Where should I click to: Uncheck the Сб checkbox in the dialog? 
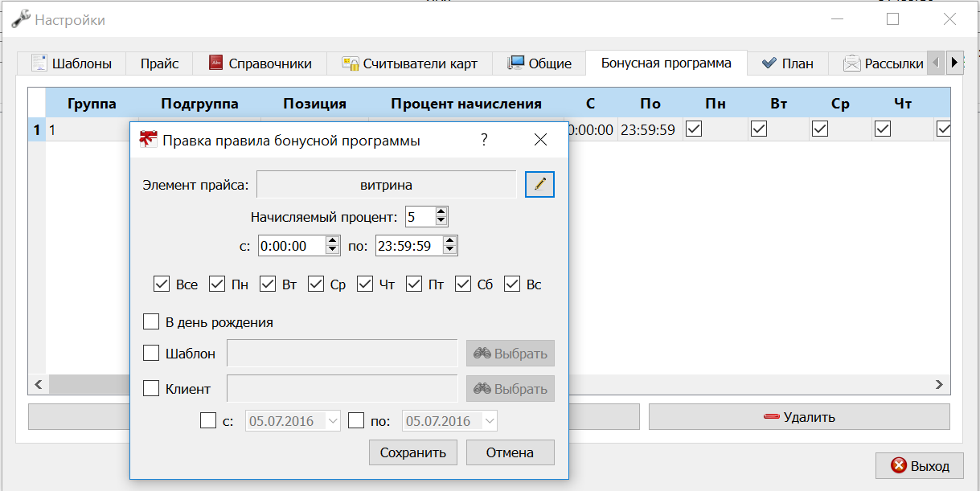click(x=463, y=284)
